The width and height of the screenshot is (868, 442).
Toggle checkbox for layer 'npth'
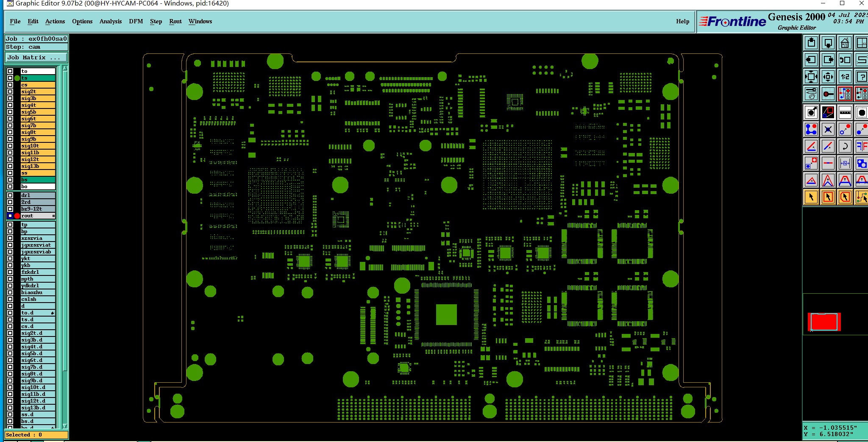tap(10, 279)
